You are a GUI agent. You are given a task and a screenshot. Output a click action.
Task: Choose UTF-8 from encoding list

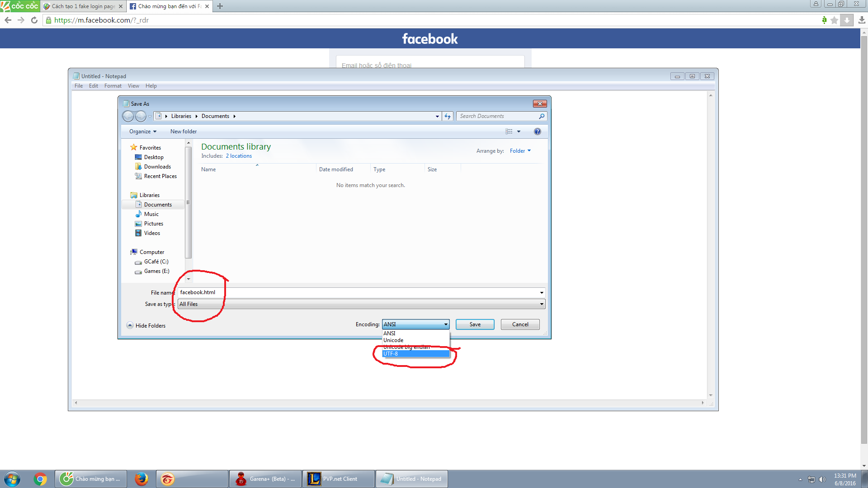click(415, 354)
